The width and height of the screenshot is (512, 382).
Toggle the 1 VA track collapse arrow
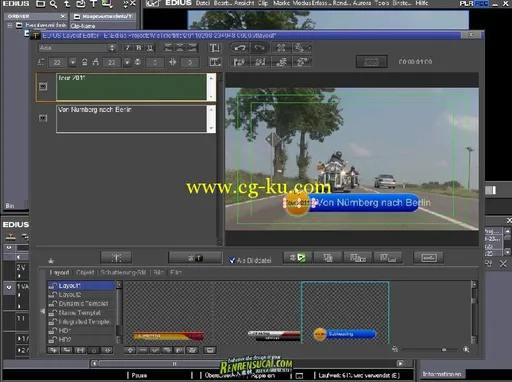(x=9, y=287)
